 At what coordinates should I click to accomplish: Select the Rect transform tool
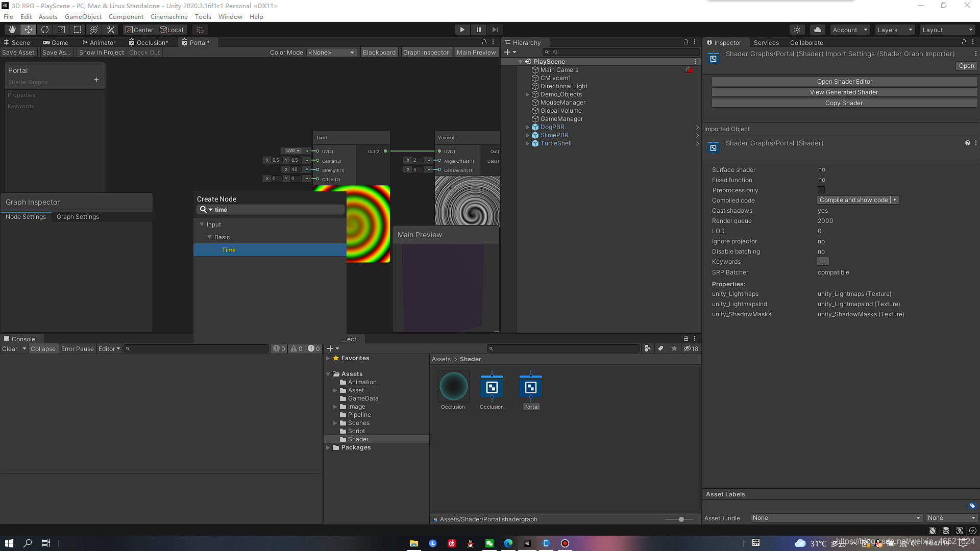point(78,30)
